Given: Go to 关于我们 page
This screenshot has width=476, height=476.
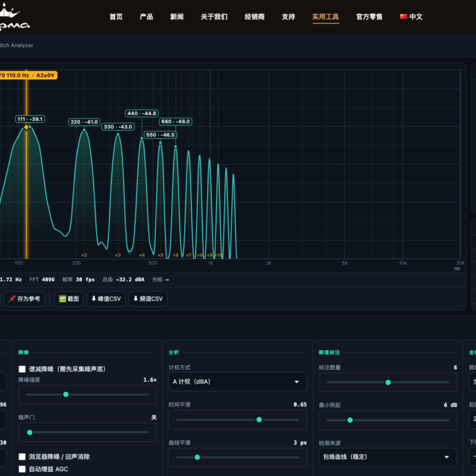Looking at the screenshot, I should (x=214, y=17).
